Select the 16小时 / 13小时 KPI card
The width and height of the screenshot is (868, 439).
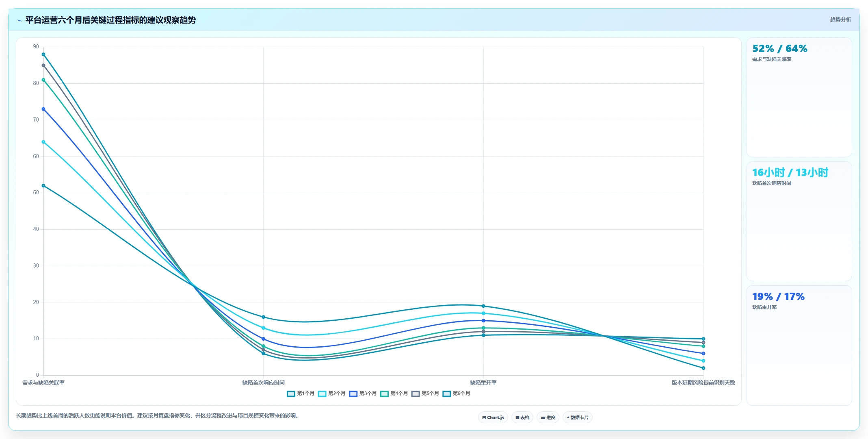coord(799,221)
